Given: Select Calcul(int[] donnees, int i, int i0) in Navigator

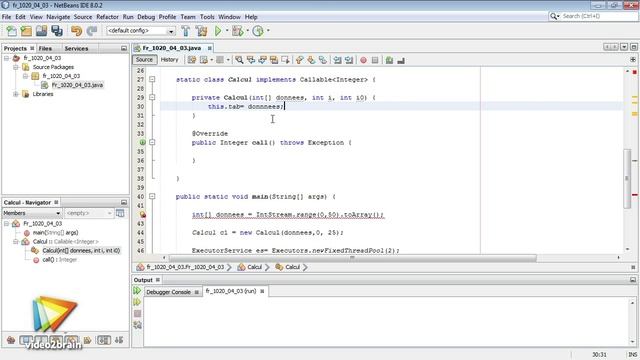Looking at the screenshot, I should pyautogui.click(x=81, y=251).
